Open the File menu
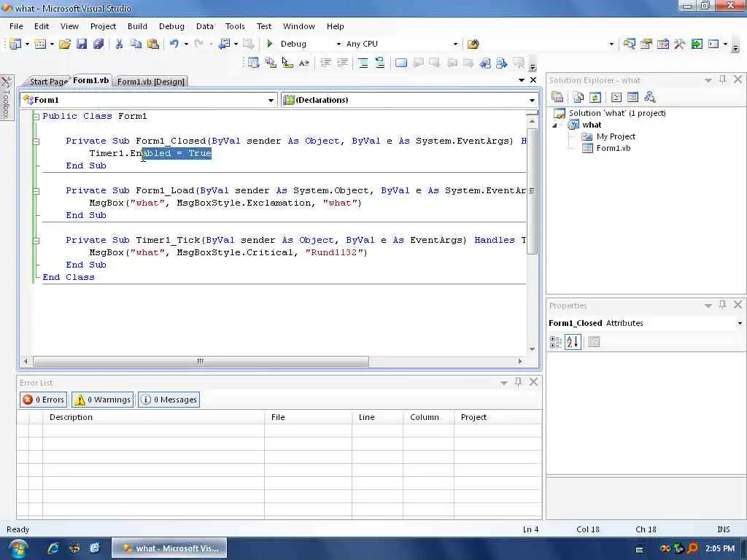The width and height of the screenshot is (747, 560). click(16, 26)
